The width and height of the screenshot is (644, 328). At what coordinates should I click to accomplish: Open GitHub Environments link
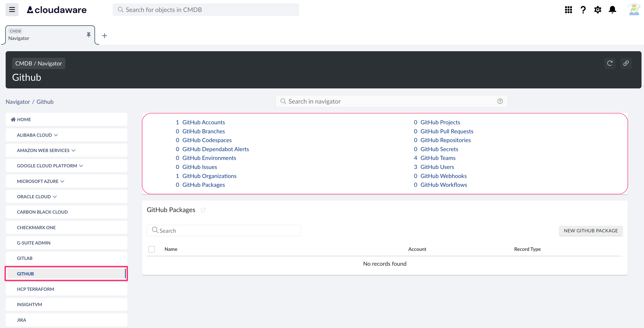click(x=209, y=158)
